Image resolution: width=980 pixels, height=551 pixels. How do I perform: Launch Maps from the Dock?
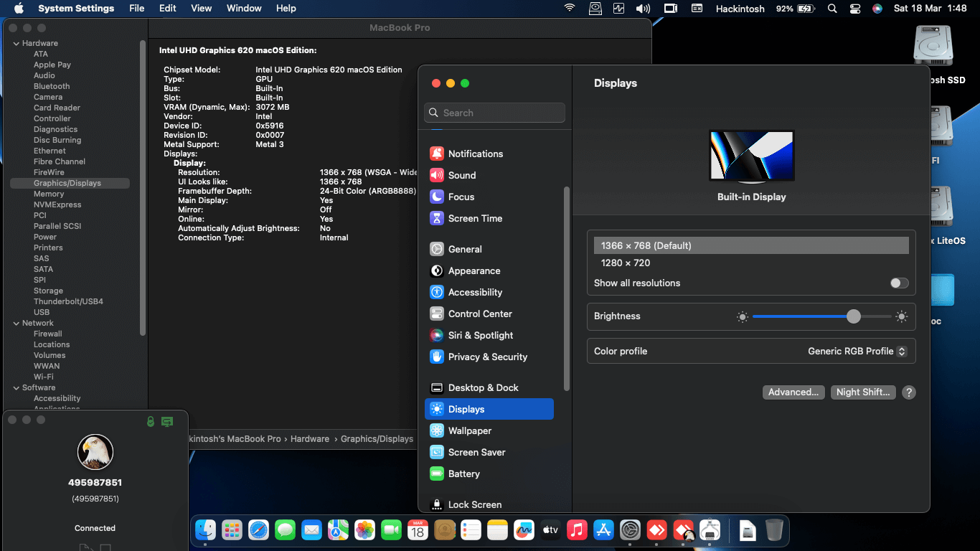coord(338,530)
